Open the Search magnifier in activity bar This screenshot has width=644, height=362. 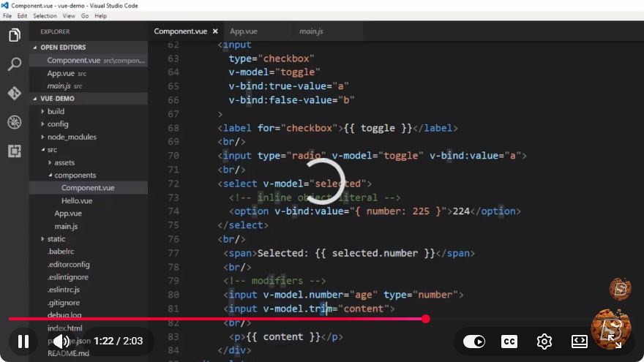[15, 64]
